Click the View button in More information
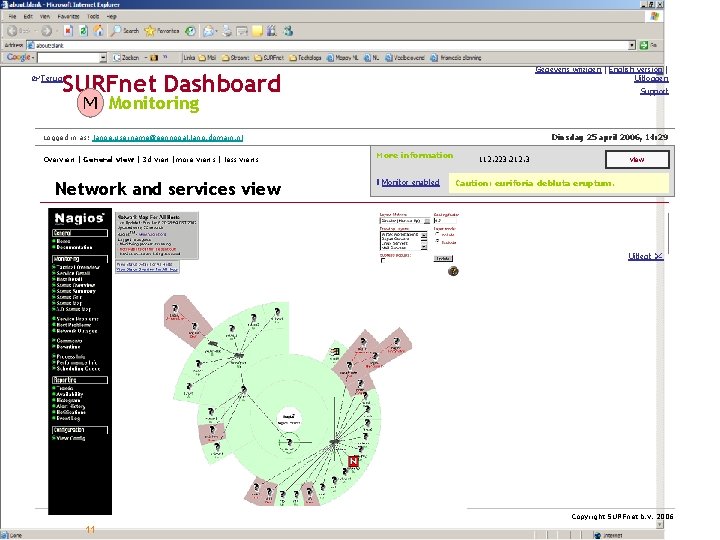This screenshot has height=540, width=720. (x=637, y=159)
